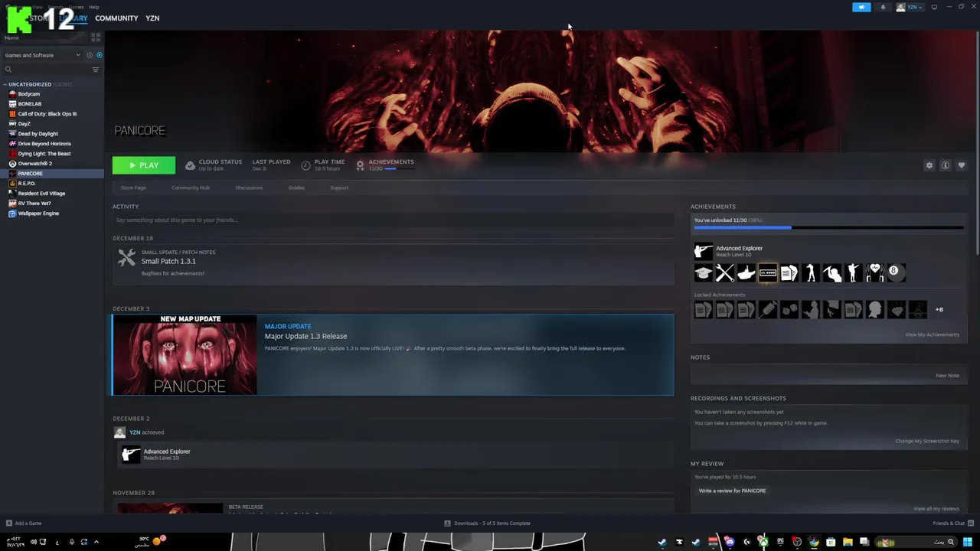Click Add a Game
980x551 pixels.
coord(24,523)
